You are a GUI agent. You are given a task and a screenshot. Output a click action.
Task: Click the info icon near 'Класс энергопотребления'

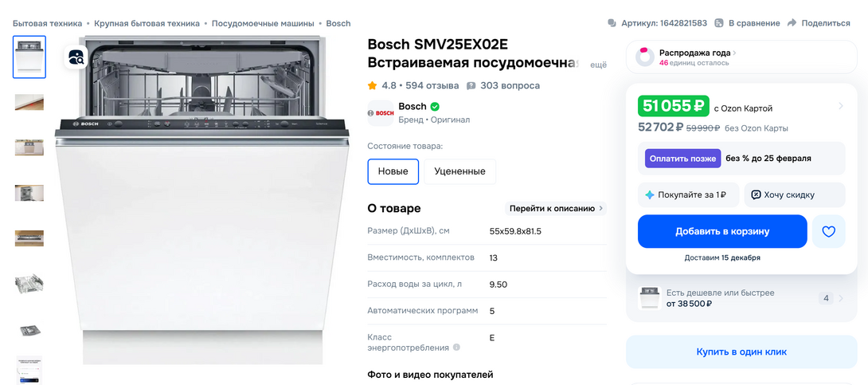(456, 348)
